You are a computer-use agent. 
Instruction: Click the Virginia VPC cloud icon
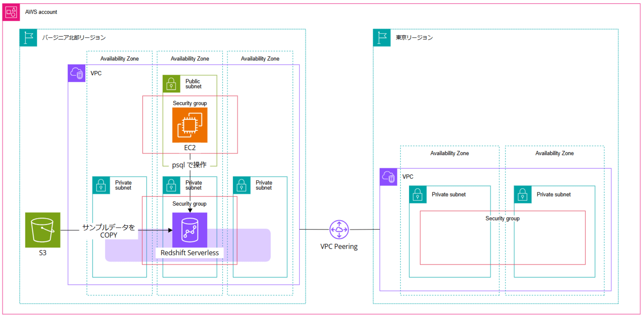77,73
